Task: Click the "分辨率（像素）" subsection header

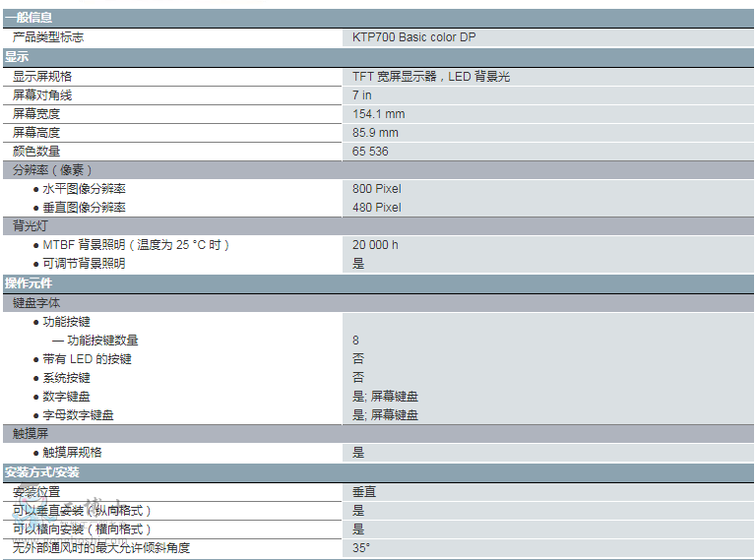Action: click(x=53, y=170)
